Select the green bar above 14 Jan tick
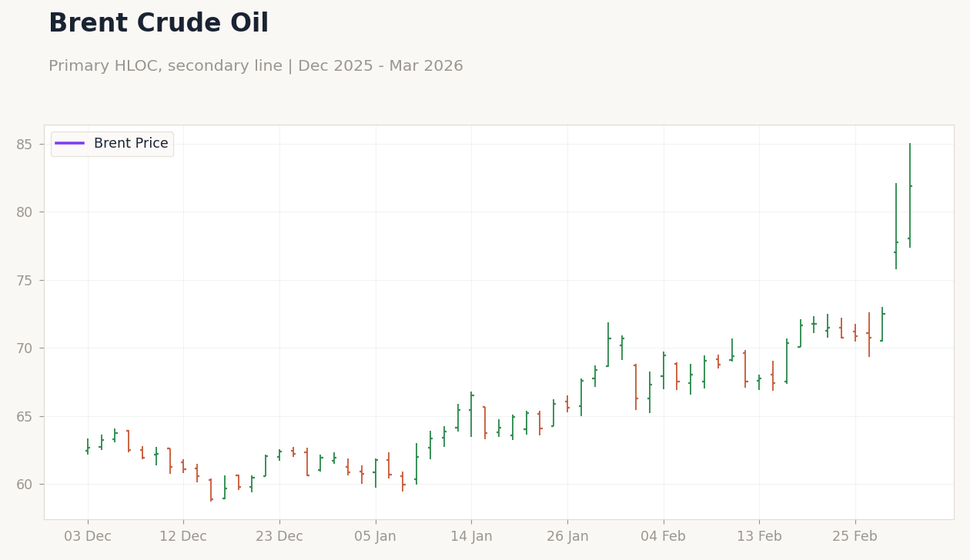Image resolution: width=970 pixels, height=560 pixels. click(471, 414)
